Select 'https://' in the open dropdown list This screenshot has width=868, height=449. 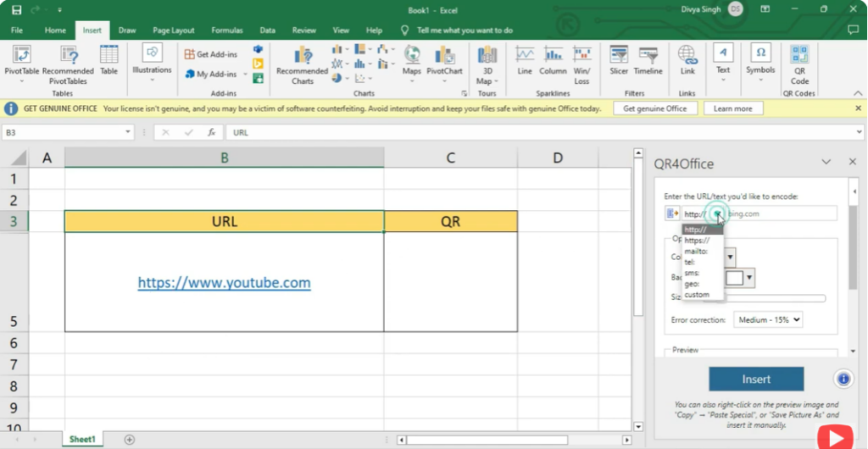697,241
